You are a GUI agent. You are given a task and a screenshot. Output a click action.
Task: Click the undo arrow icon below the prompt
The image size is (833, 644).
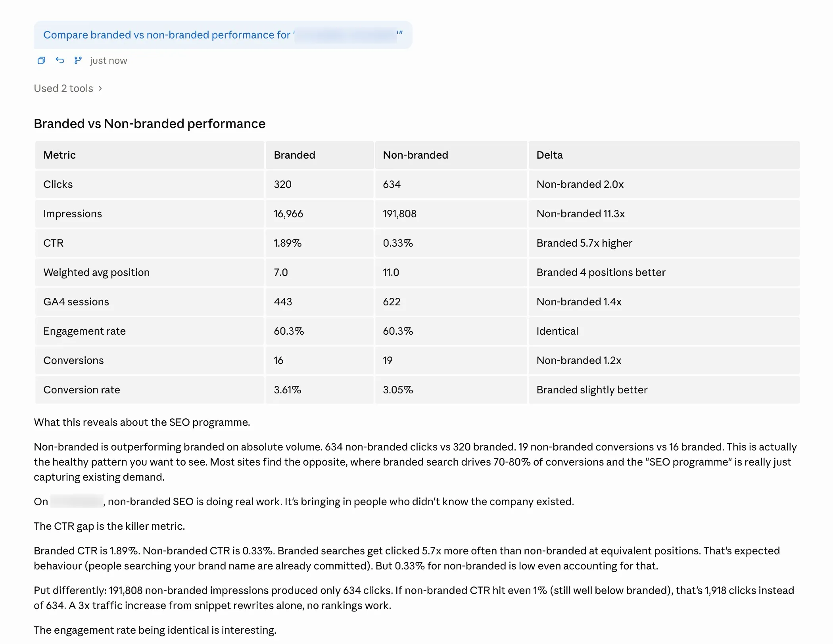60,60
